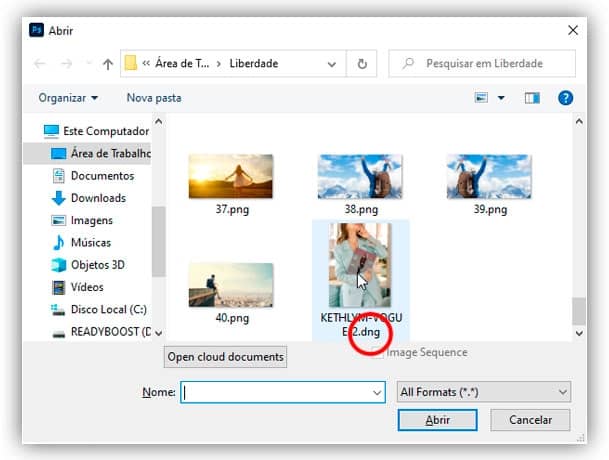Toggle the preview pane icon
609x460 pixels.
pos(532,98)
